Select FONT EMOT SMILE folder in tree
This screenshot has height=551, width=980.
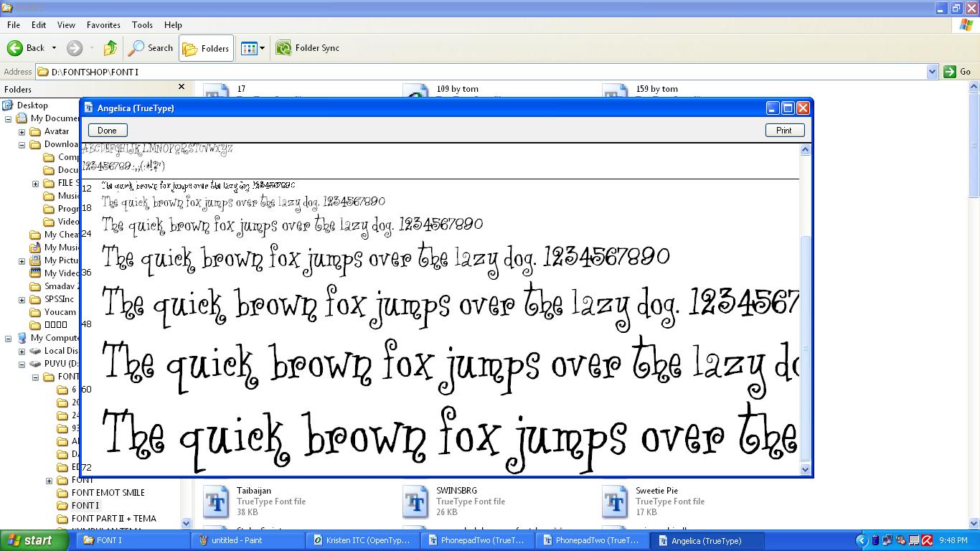click(x=108, y=493)
